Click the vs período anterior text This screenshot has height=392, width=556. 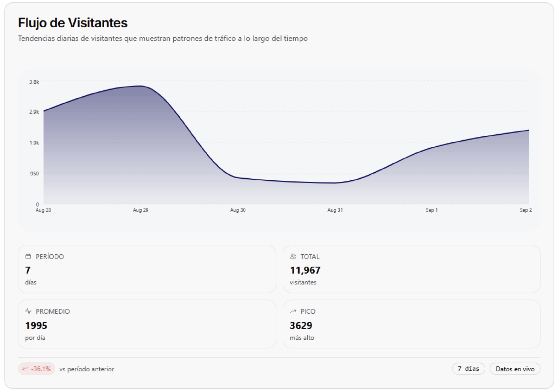(87, 369)
